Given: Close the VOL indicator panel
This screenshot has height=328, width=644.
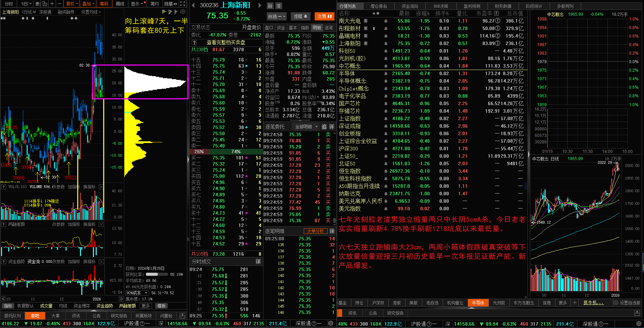Looking at the screenshot, I should [x=101, y=187].
